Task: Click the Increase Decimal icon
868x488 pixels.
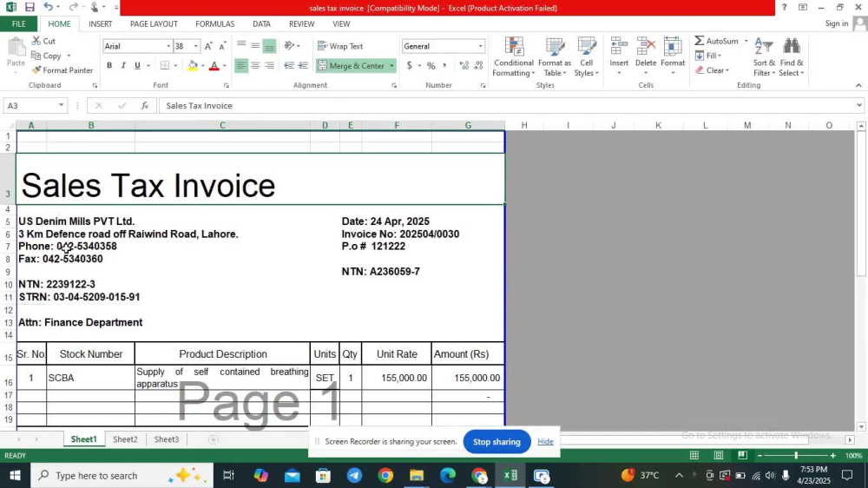Action: [464, 65]
